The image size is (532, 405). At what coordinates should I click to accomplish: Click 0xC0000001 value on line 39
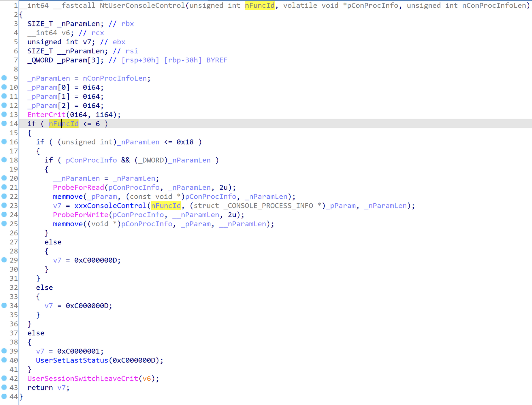point(78,351)
